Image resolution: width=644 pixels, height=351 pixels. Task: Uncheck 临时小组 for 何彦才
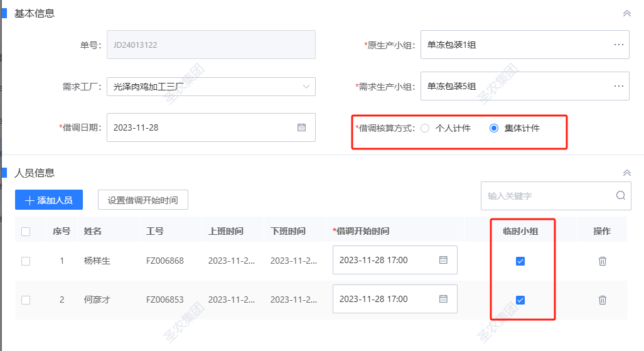[x=520, y=300]
